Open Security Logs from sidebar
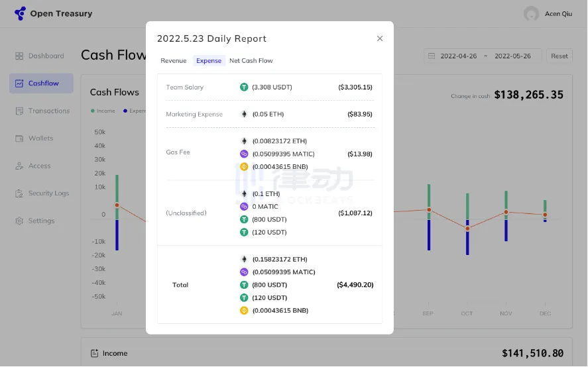This screenshot has width=588, height=367. pyautogui.click(x=48, y=193)
